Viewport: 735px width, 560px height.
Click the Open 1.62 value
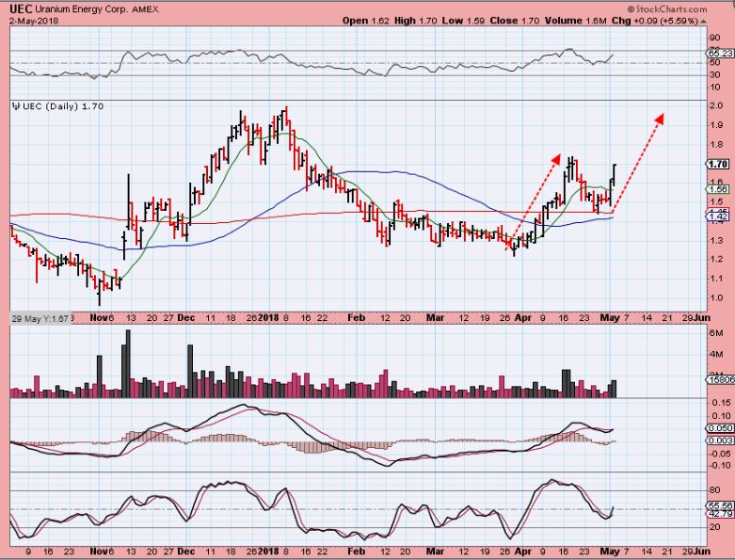pyautogui.click(x=366, y=21)
